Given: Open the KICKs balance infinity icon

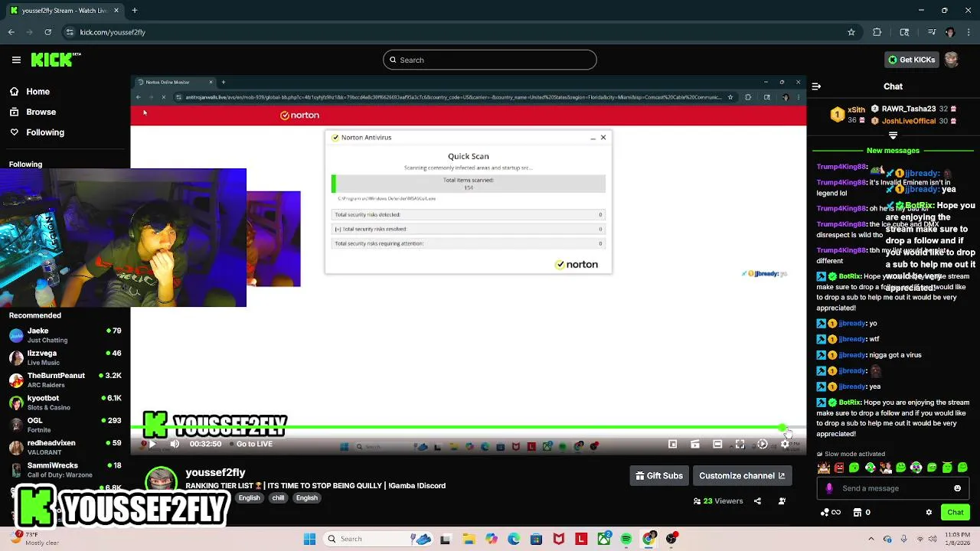Looking at the screenshot, I should pos(831,513).
